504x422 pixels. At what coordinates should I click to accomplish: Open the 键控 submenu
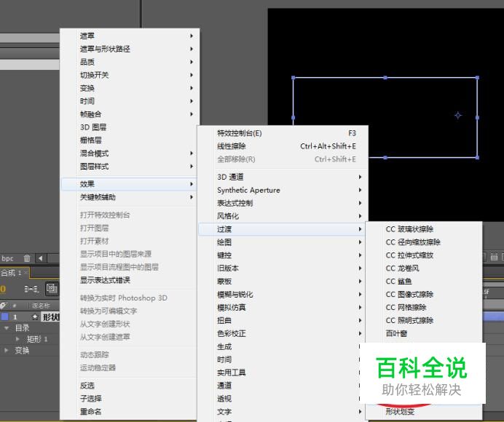pos(283,255)
